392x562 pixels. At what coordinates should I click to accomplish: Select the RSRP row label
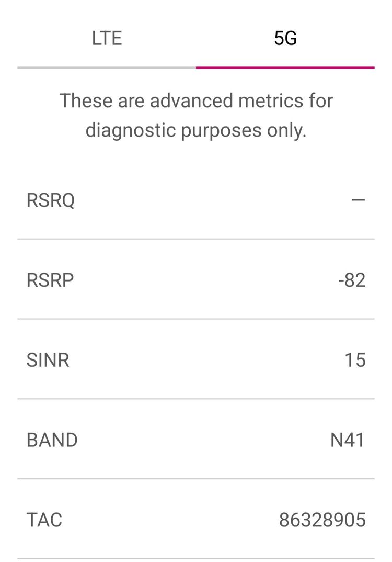coord(50,280)
